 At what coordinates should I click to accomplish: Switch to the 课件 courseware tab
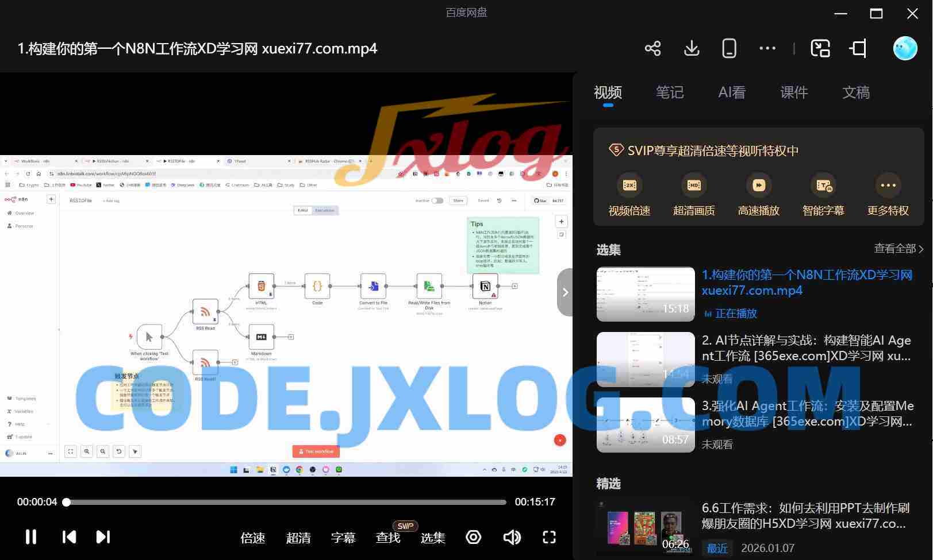pyautogui.click(x=794, y=92)
